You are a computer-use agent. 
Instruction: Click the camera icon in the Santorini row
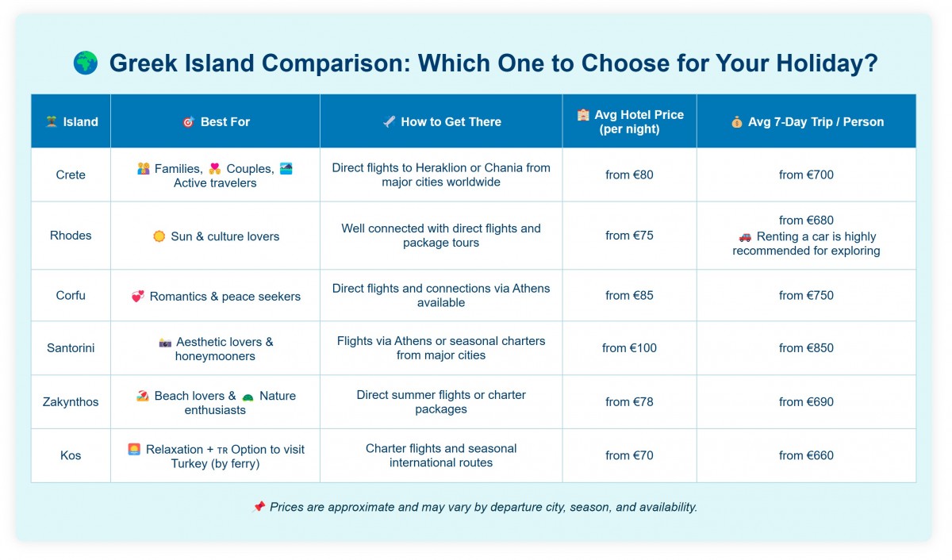(165, 342)
